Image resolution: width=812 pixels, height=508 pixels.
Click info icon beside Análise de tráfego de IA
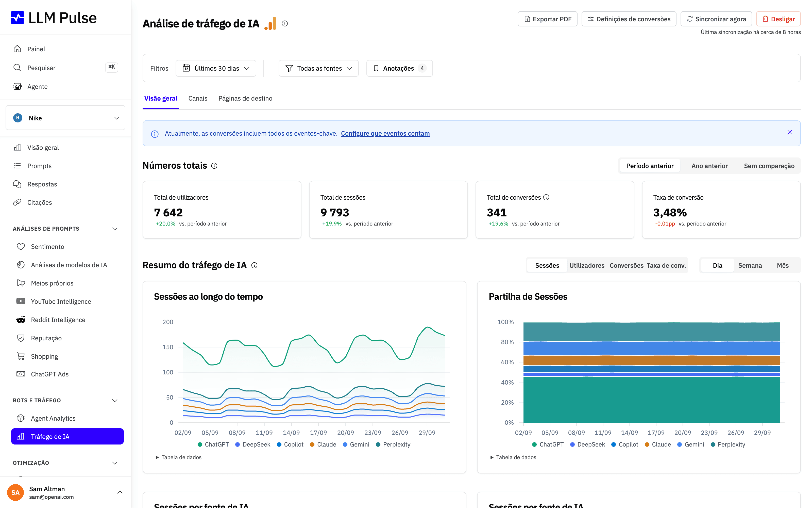[285, 24]
